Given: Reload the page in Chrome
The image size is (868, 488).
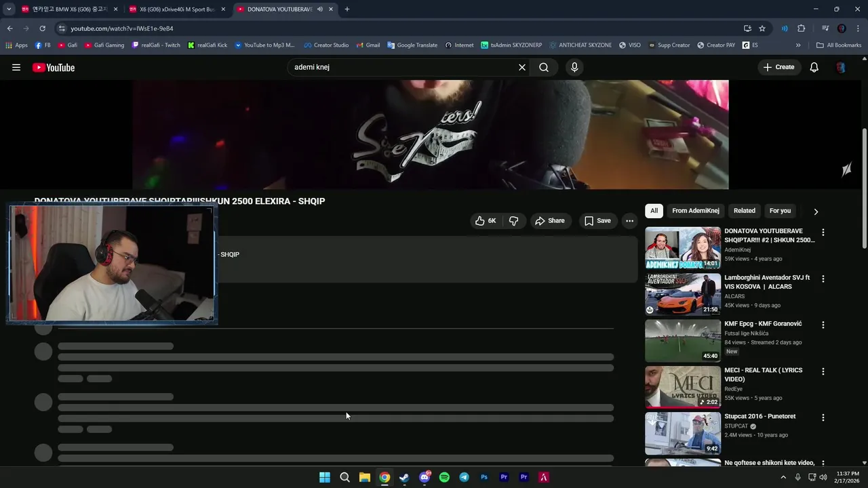Looking at the screenshot, I should (42, 28).
